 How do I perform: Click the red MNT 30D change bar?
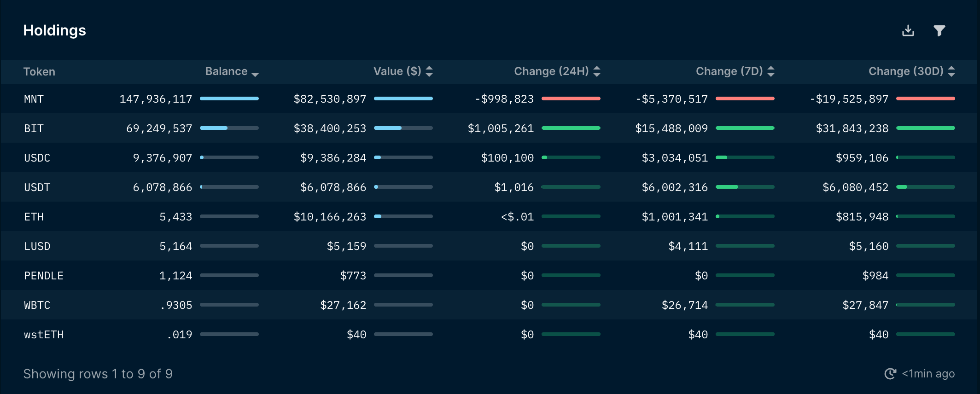pos(925,98)
